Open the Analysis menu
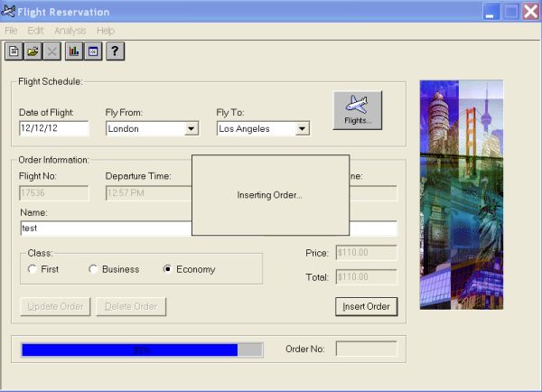The height and width of the screenshot is (392, 542). coord(70,31)
